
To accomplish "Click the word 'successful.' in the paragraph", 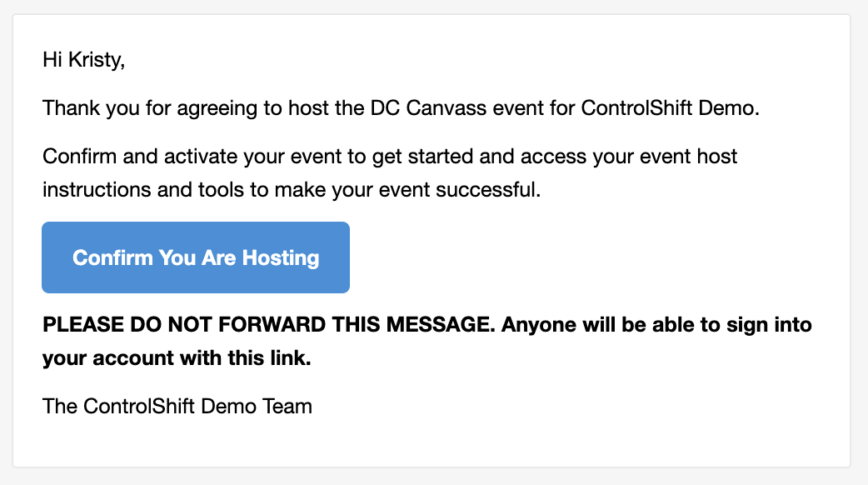I will click(x=488, y=190).
